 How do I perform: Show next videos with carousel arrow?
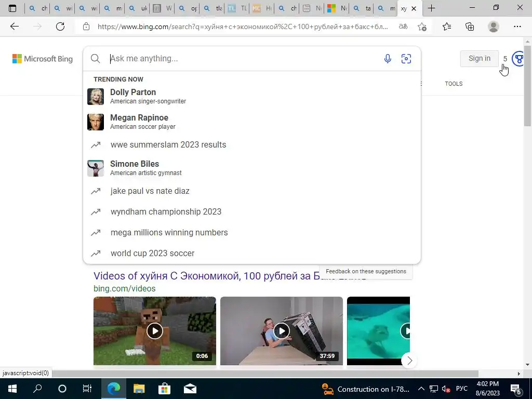[x=409, y=361]
